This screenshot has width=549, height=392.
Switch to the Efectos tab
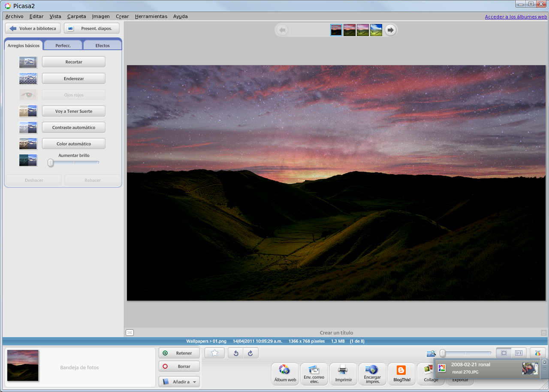tap(102, 45)
